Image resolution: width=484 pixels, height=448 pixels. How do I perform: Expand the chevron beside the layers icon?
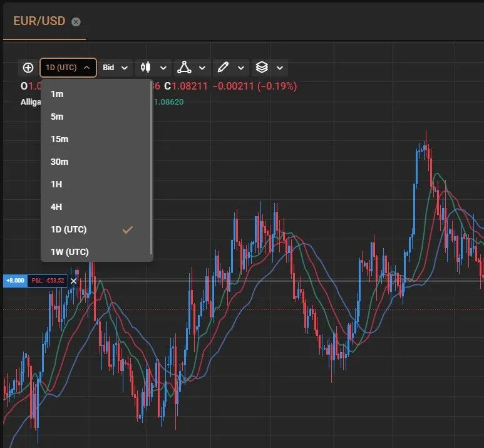[x=279, y=68]
